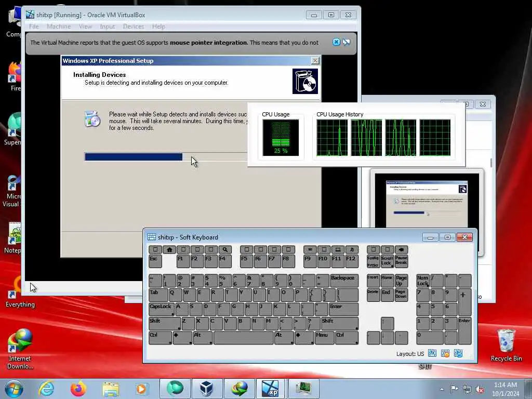
Task: Select the Everything desktop shortcut
Action: click(20, 292)
